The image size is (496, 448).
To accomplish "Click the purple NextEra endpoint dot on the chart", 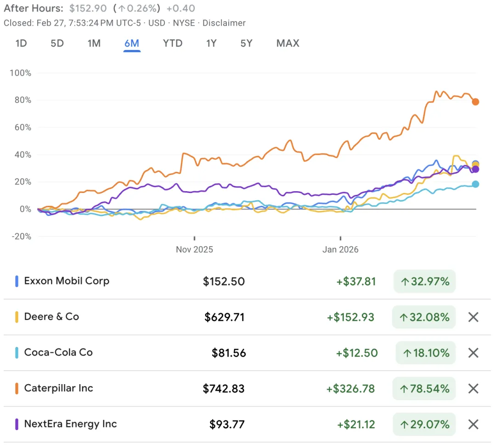I will tap(475, 169).
